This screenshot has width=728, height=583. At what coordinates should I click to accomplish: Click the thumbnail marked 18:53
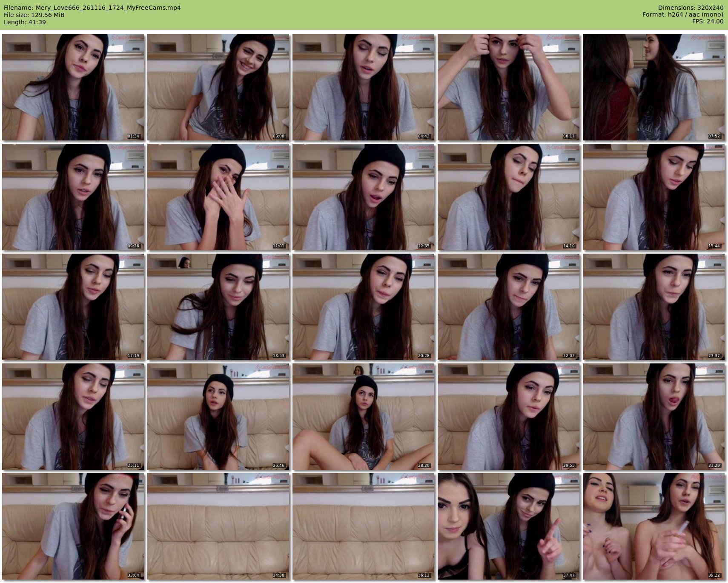point(218,307)
